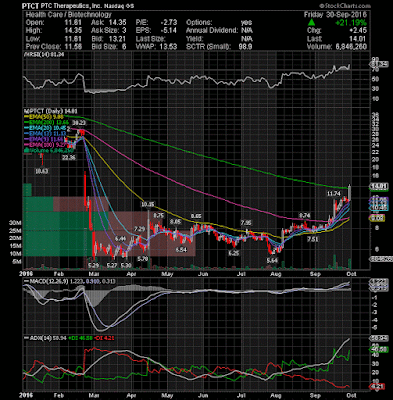Screen dimensions: 393x400
Task: Click the 5.64 August low annotation
Action: point(273,260)
